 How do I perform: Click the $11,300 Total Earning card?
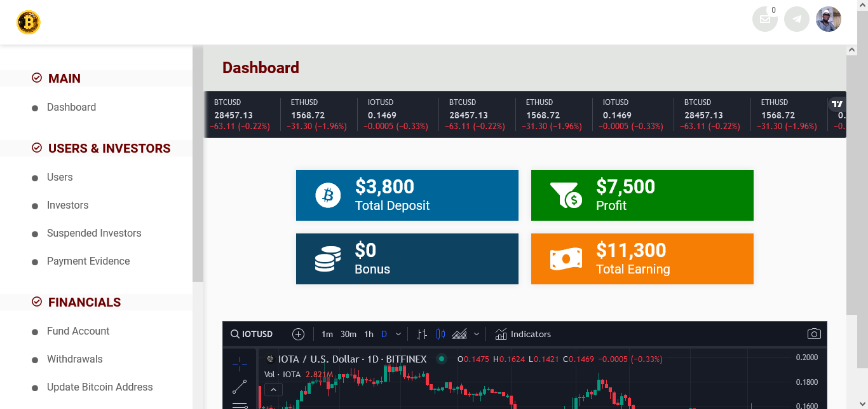[x=642, y=259]
